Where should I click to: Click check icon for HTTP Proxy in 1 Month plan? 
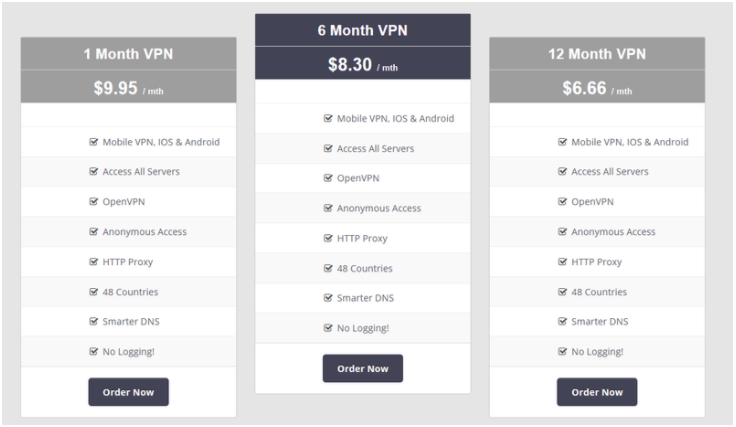tap(93, 261)
